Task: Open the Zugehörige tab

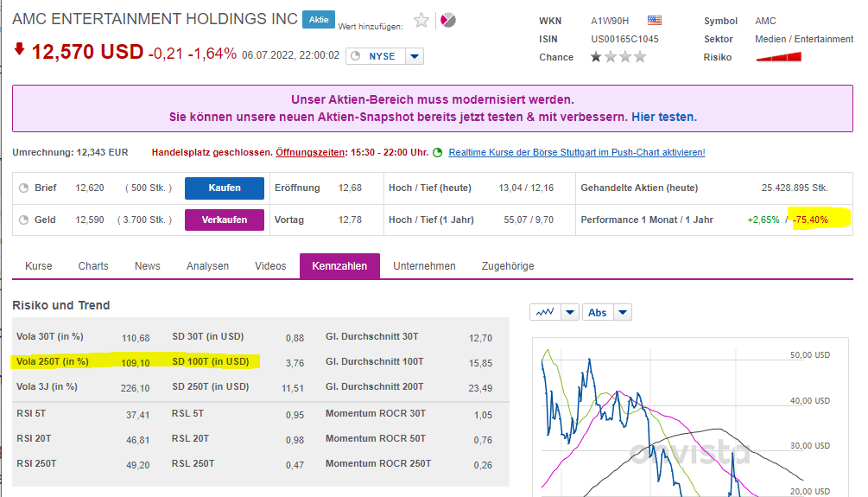Action: pos(508,266)
